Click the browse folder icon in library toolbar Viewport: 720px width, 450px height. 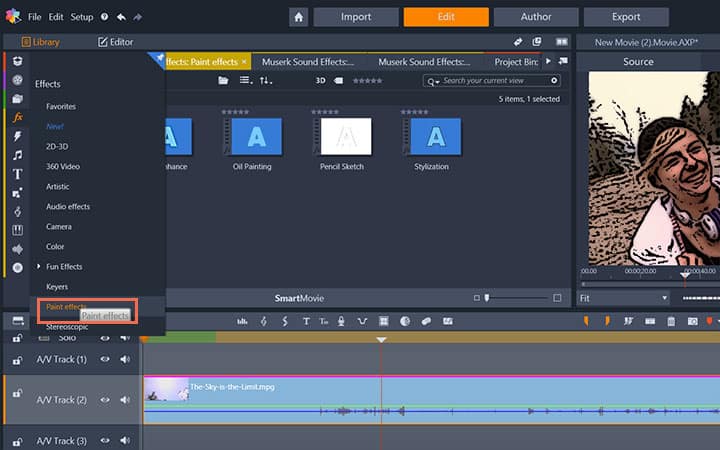point(223,81)
